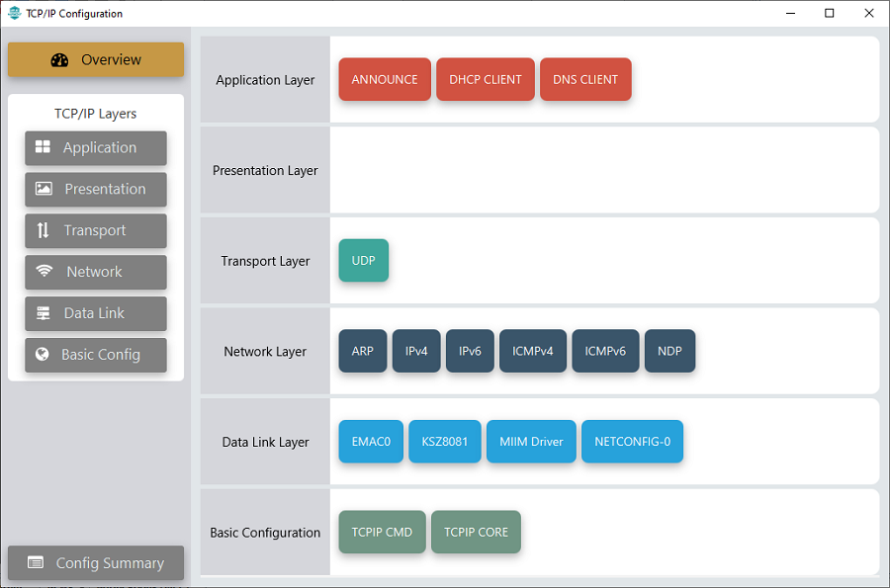
Task: Click the grid icon beside Application
Action: pos(43,147)
